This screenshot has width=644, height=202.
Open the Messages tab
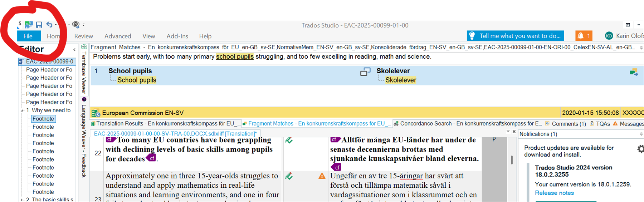point(628,124)
